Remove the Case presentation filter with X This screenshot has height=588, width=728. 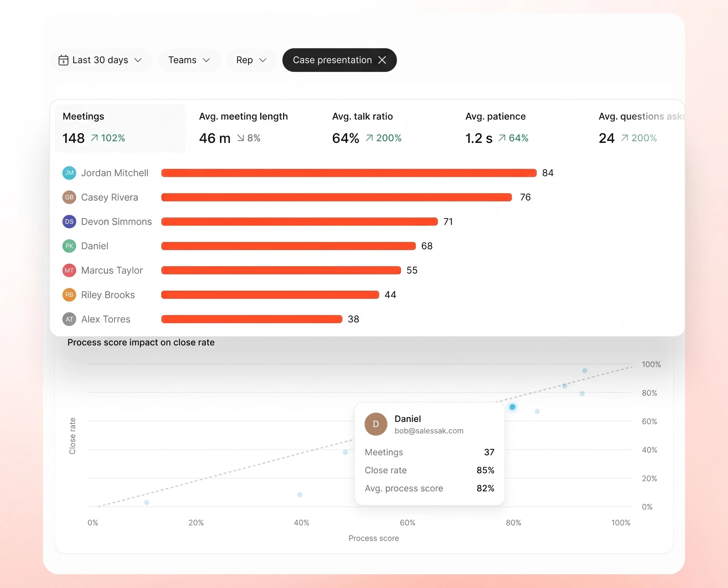(382, 60)
